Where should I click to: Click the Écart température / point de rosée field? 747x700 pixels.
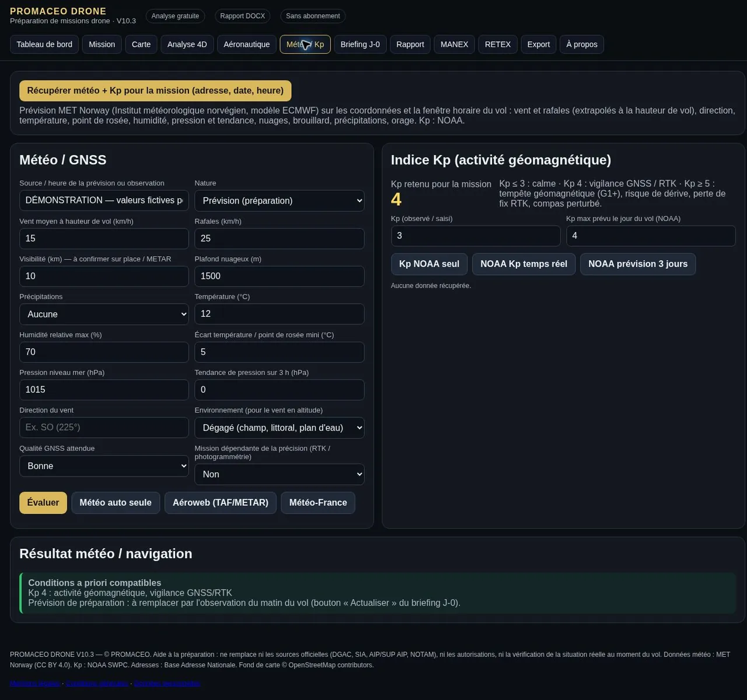[x=280, y=352]
